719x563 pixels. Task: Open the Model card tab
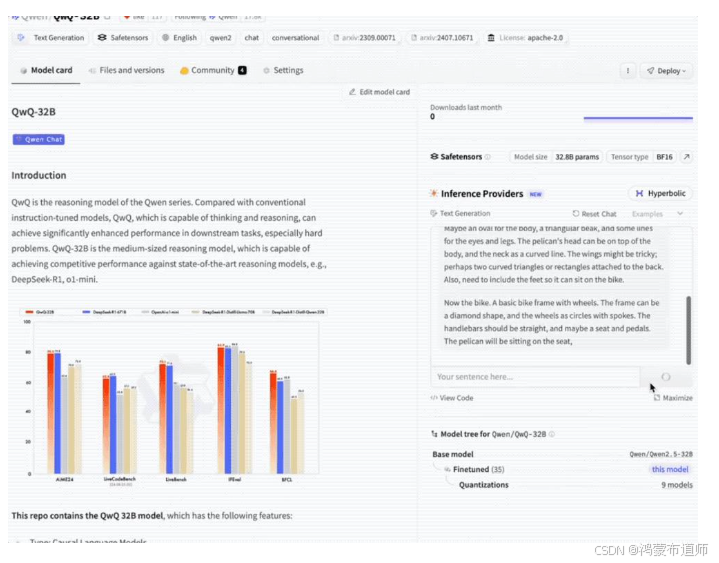point(46,70)
